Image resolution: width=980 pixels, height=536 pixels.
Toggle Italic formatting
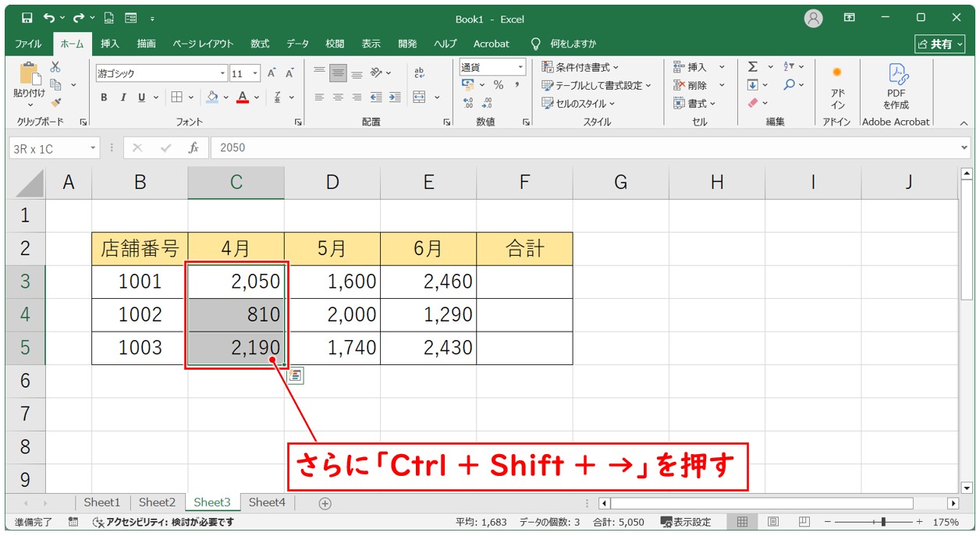pos(123,98)
